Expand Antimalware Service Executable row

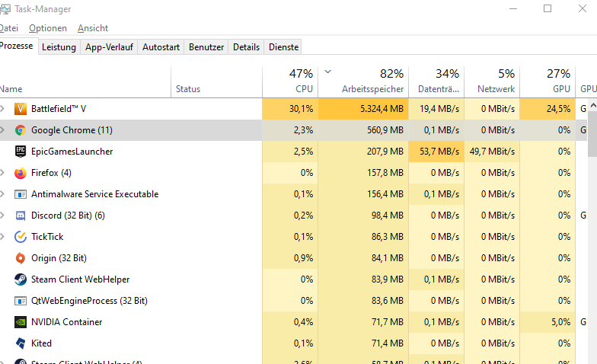pos(2,193)
